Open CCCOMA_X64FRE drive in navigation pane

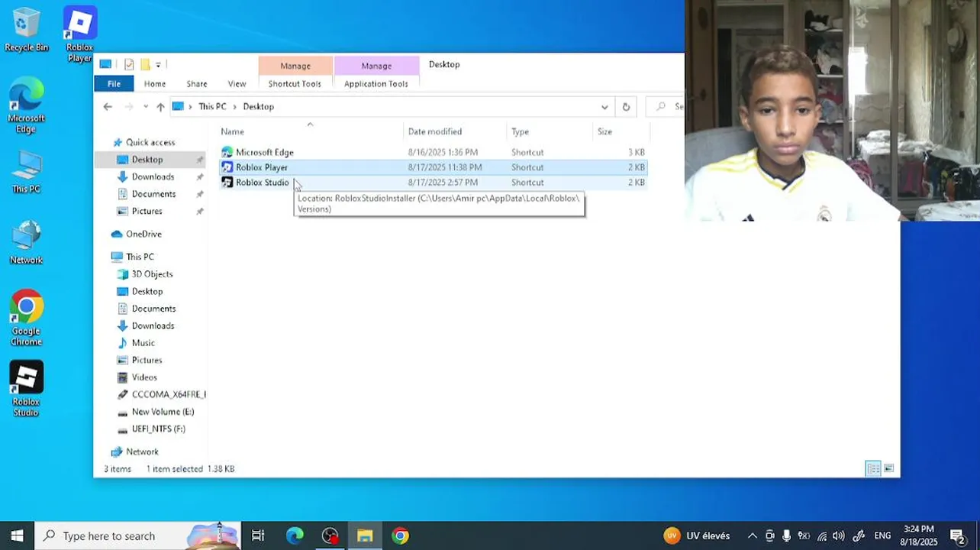click(168, 395)
